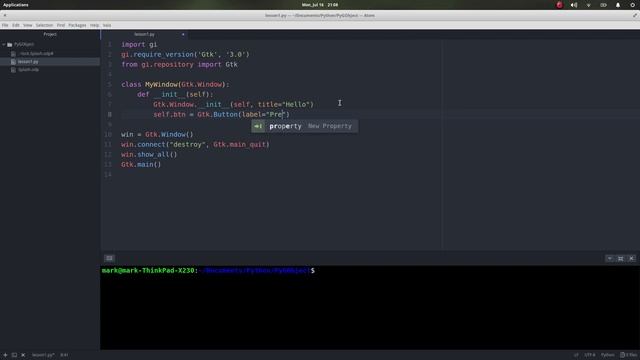Click the cursor position in status bar
Image resolution: width=640 pixels, height=360 pixels.
point(64,355)
